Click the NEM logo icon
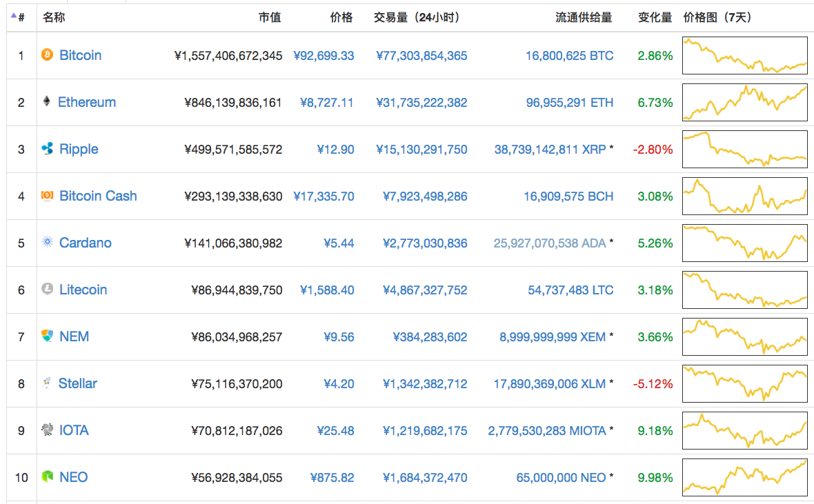Screen dimensions: 814x504 click(47, 336)
